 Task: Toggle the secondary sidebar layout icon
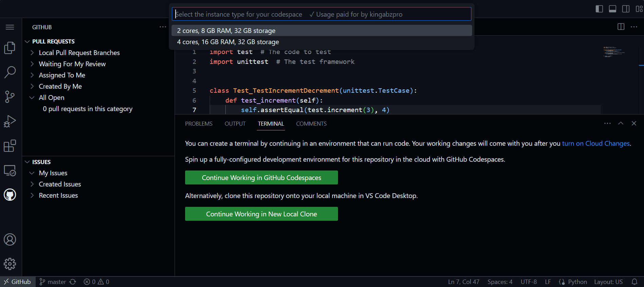click(626, 9)
